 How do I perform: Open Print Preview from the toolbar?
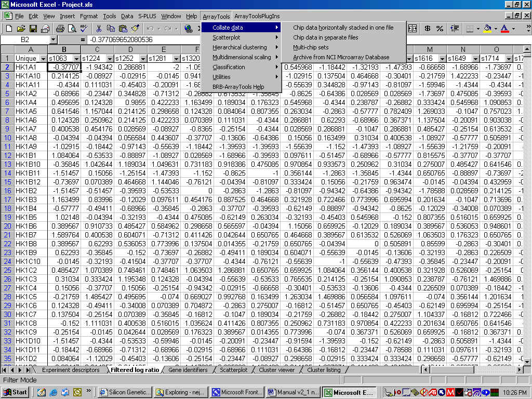point(72,29)
